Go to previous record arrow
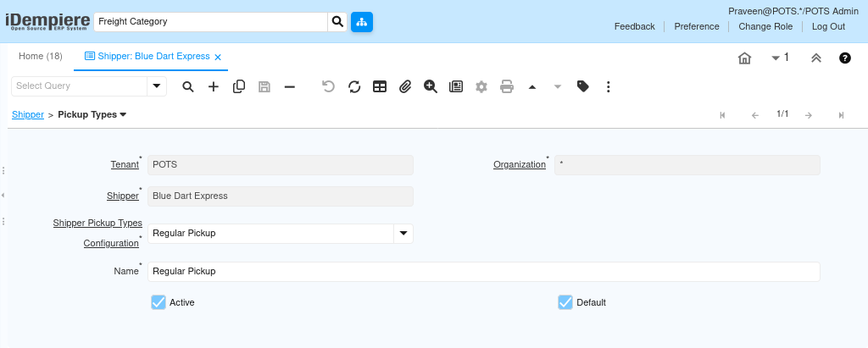The height and width of the screenshot is (348, 868). point(755,115)
